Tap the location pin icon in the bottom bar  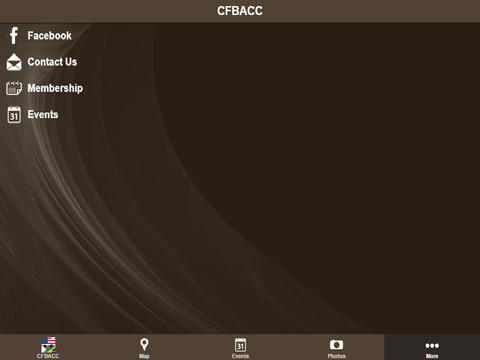click(x=144, y=345)
